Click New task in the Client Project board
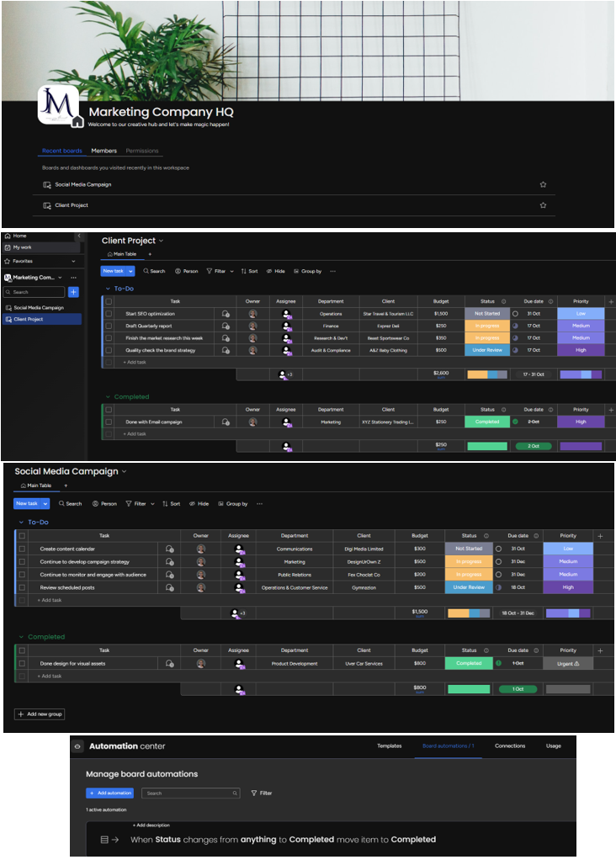The image size is (616, 865). (x=114, y=272)
